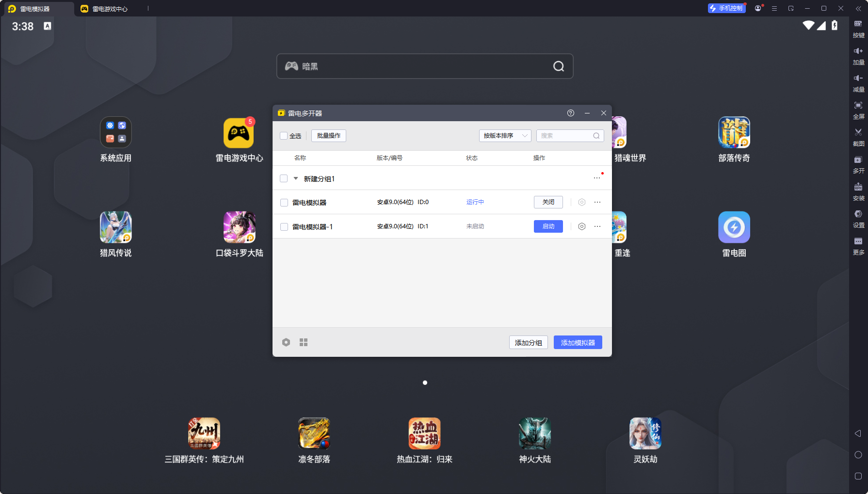Click the 状态 column header
The height and width of the screenshot is (494, 868).
pyautogui.click(x=472, y=158)
